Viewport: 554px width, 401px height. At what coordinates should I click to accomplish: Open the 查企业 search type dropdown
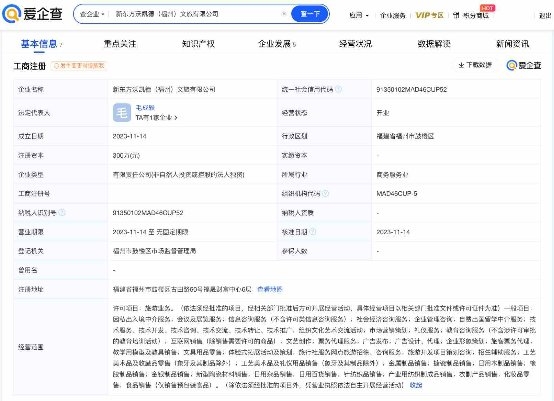92,14
